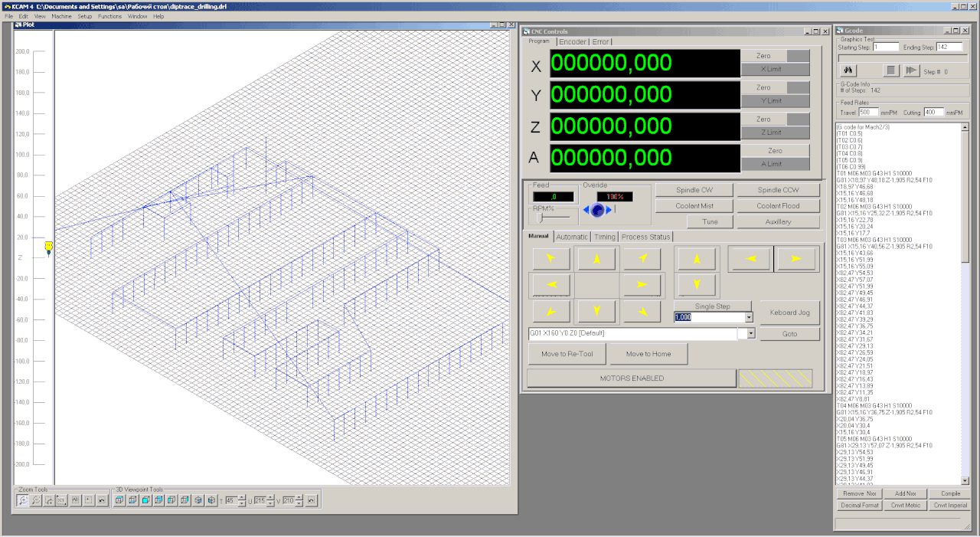The height and width of the screenshot is (537, 980).
Task: Click the Compile button in Gcode window
Action: pos(950,494)
